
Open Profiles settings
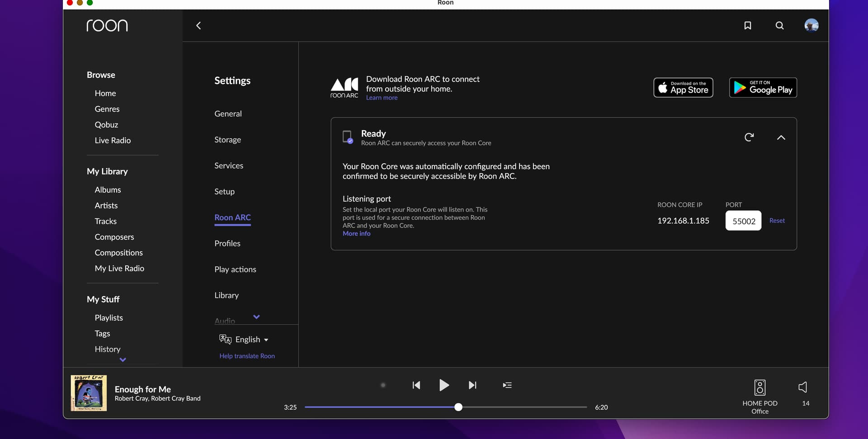point(227,243)
